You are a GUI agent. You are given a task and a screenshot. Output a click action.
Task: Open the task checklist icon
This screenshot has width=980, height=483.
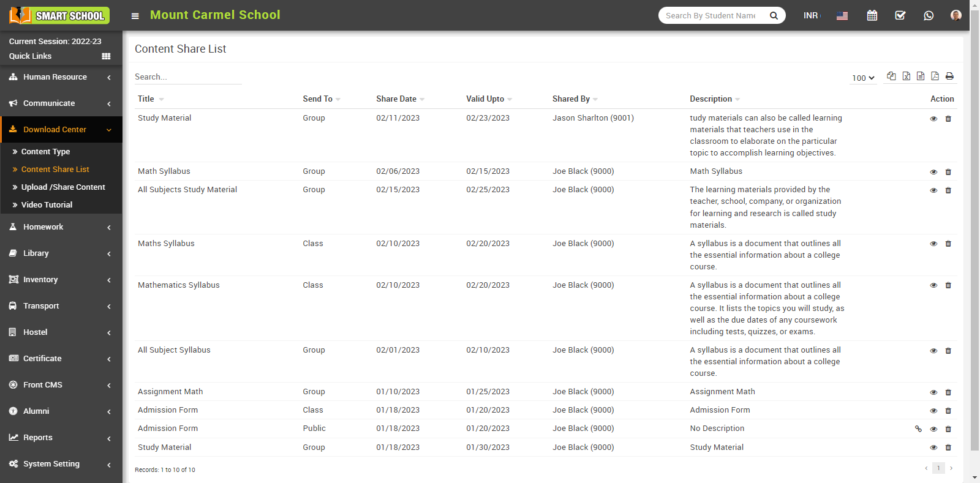900,15
